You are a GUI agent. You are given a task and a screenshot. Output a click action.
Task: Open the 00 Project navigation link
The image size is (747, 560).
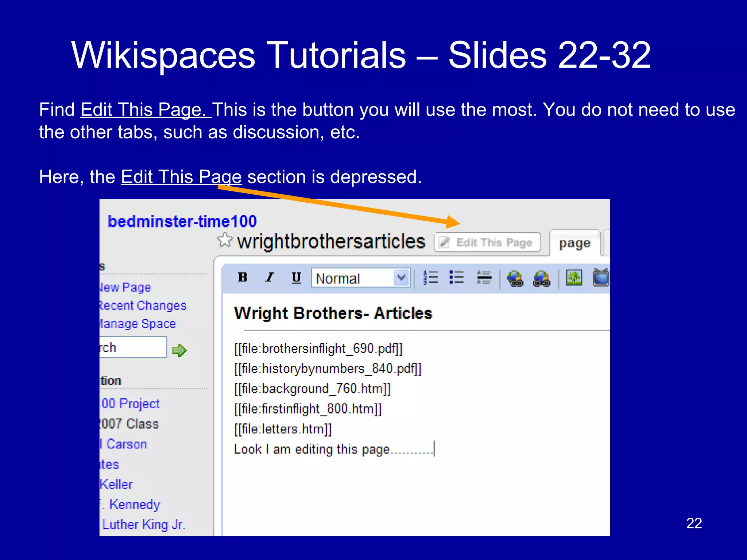130,404
